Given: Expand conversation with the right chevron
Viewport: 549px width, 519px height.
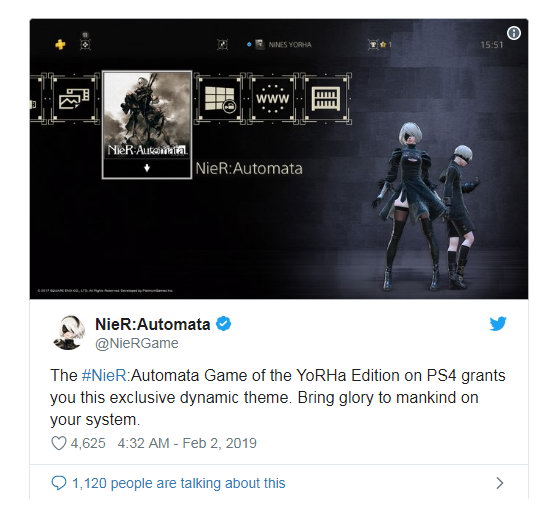Looking at the screenshot, I should (x=500, y=483).
